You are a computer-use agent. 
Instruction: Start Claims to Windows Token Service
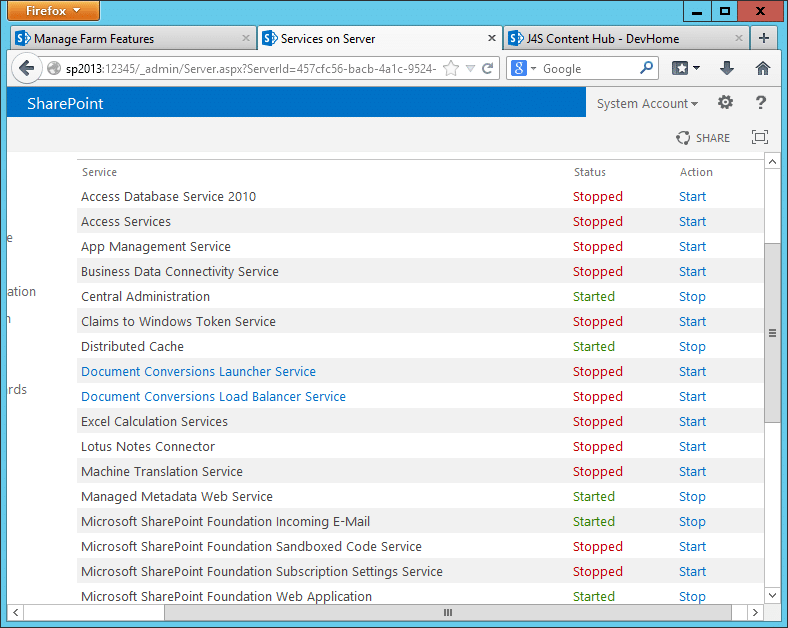coord(692,322)
